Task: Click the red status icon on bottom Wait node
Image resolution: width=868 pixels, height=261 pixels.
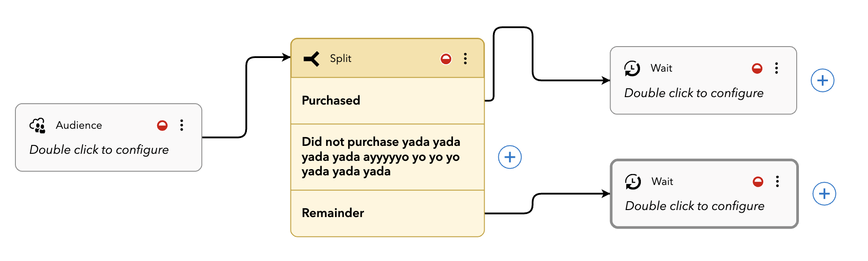Action: (758, 181)
